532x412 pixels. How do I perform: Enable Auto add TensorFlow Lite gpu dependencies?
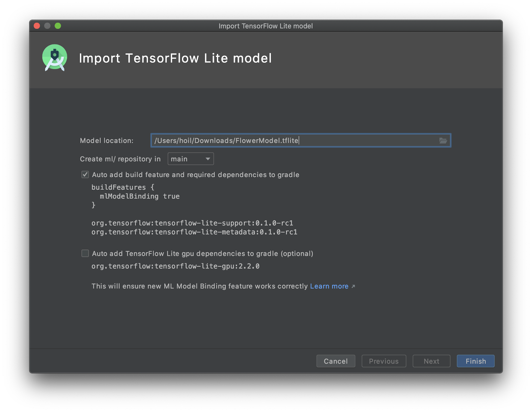85,254
